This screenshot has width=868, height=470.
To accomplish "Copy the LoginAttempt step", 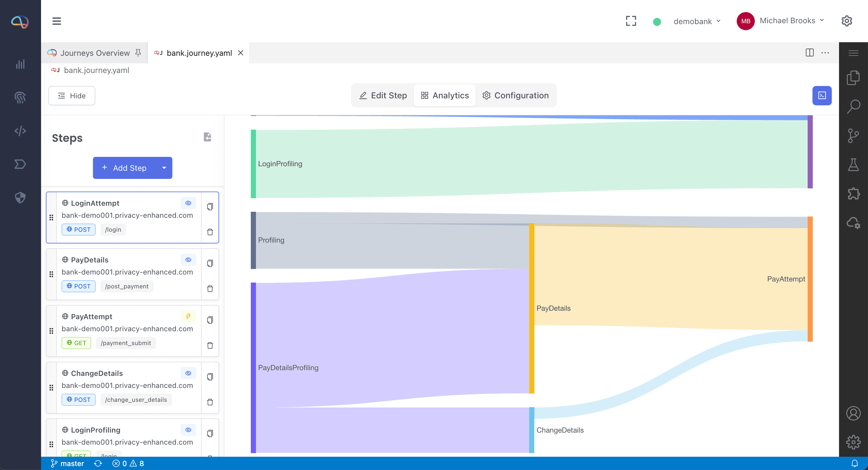I will tap(210, 207).
